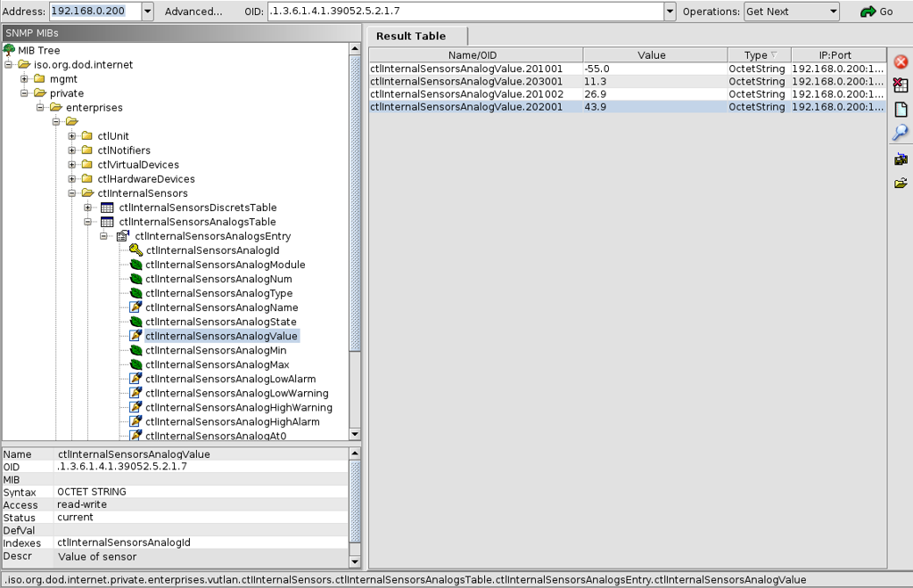Click the ctlInternalSensorsDiscretsTable table icon
913x588 pixels.
click(107, 208)
